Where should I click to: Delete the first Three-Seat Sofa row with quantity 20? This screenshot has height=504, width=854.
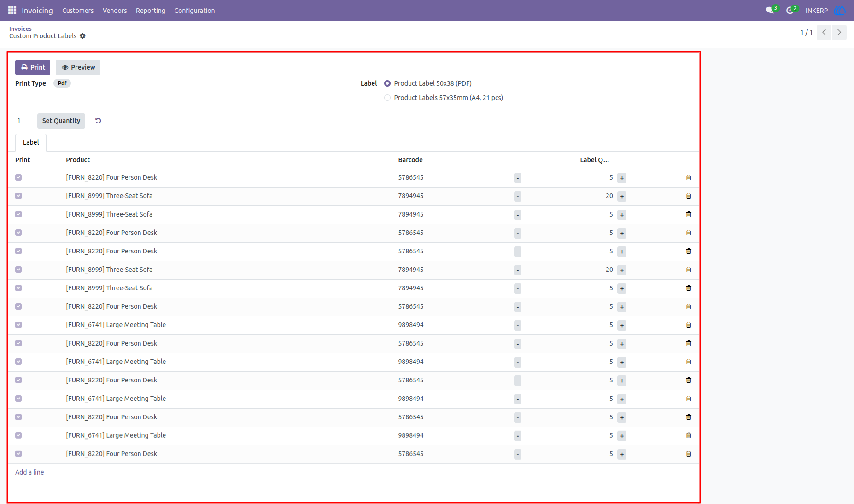(689, 196)
